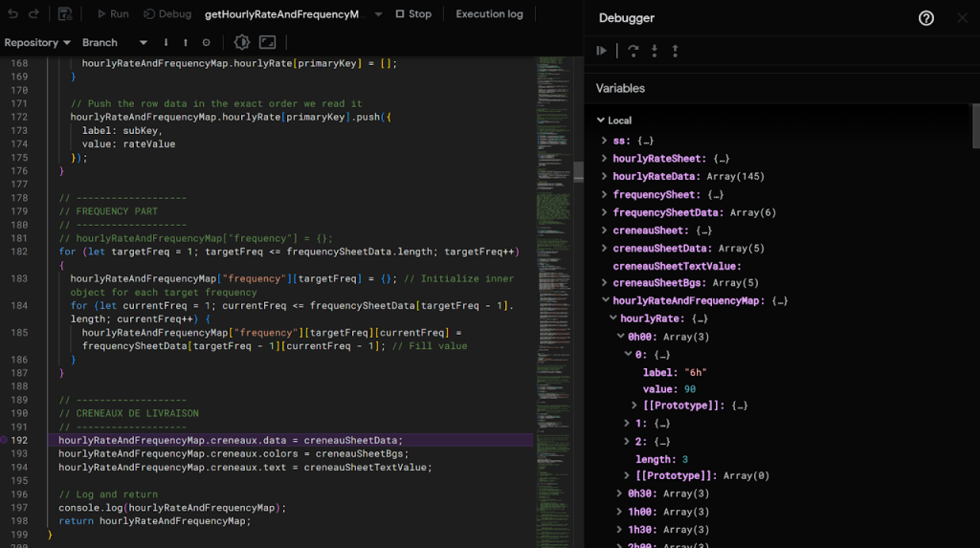Click the gear icon beside the Branch arrows
Image resolution: width=980 pixels, height=548 pixels.
(x=206, y=43)
